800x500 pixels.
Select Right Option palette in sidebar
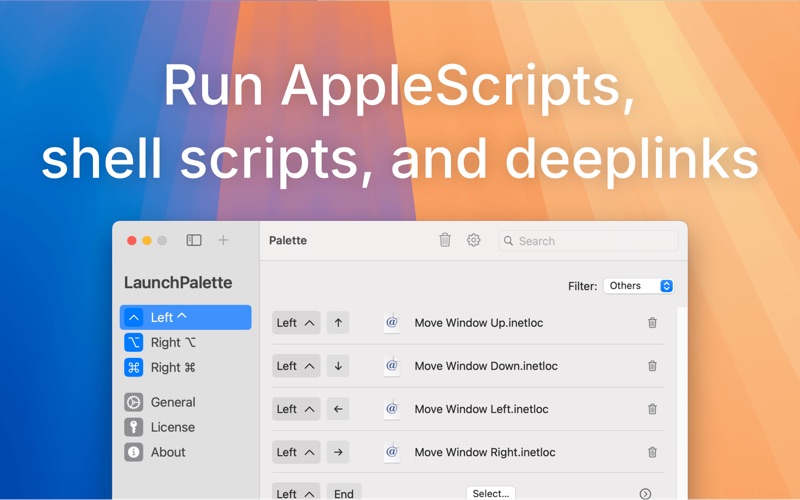tap(186, 342)
